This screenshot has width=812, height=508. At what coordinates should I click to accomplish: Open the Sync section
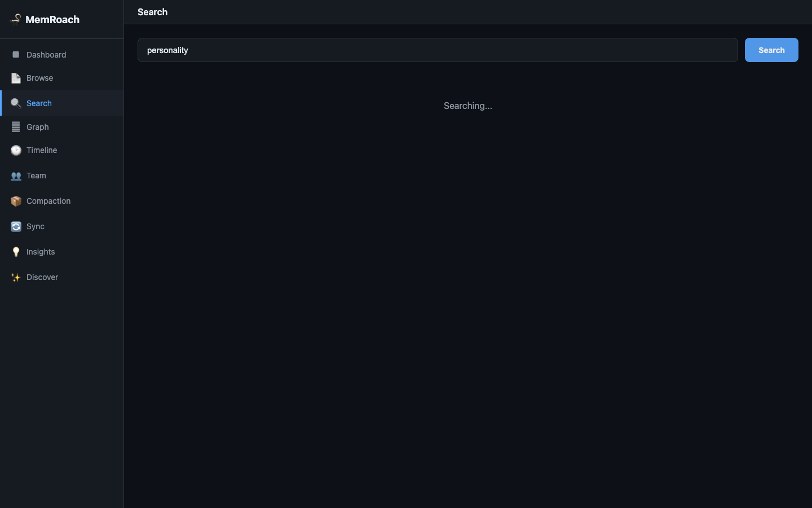click(62, 226)
